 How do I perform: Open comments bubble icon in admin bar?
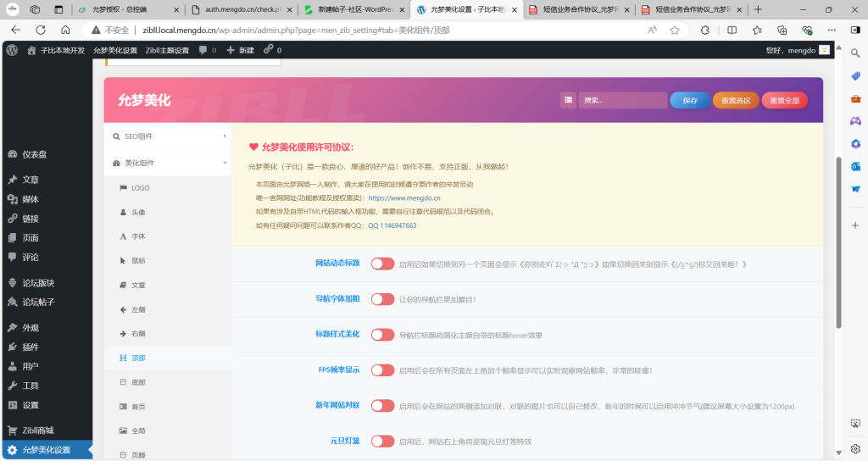[x=203, y=50]
